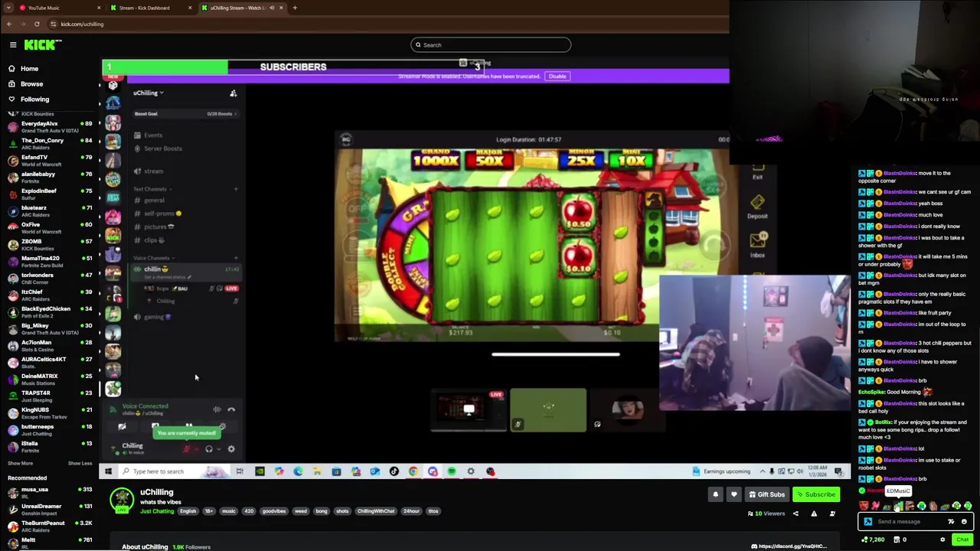Open Browse in Kick sidebar

[x=31, y=84]
